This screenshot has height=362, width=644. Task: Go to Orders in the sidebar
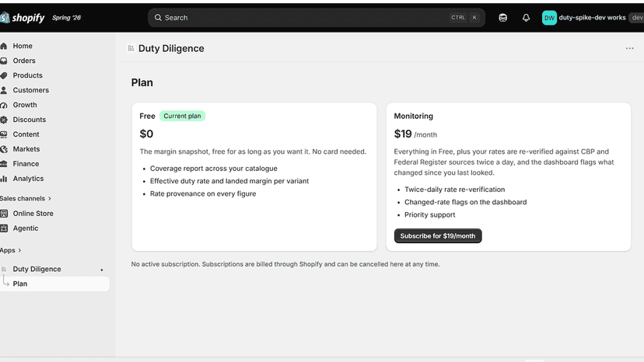(24, 61)
